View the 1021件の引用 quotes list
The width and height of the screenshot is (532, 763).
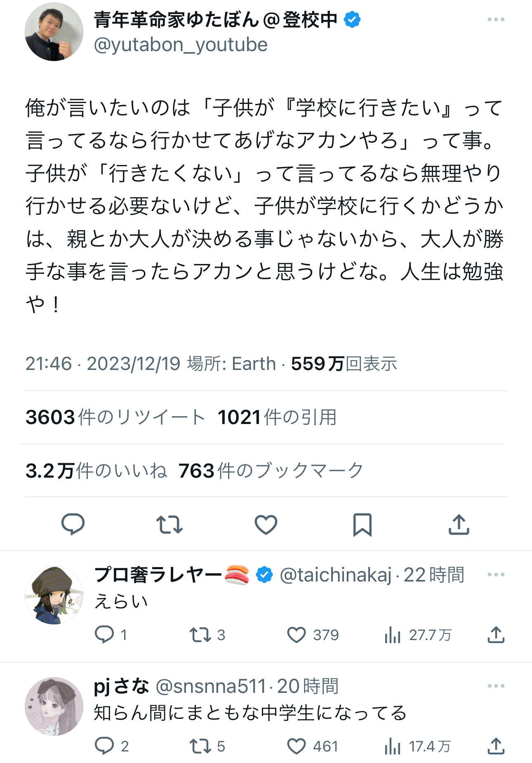pyautogui.click(x=277, y=417)
